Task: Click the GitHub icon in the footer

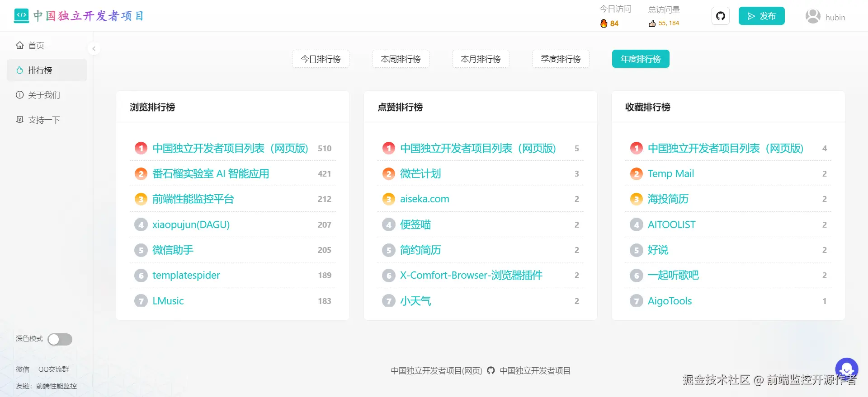Action: pos(491,371)
